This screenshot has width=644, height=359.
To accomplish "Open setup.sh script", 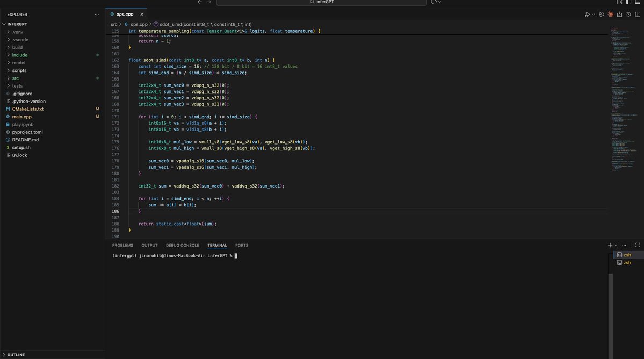I will 53,147.
